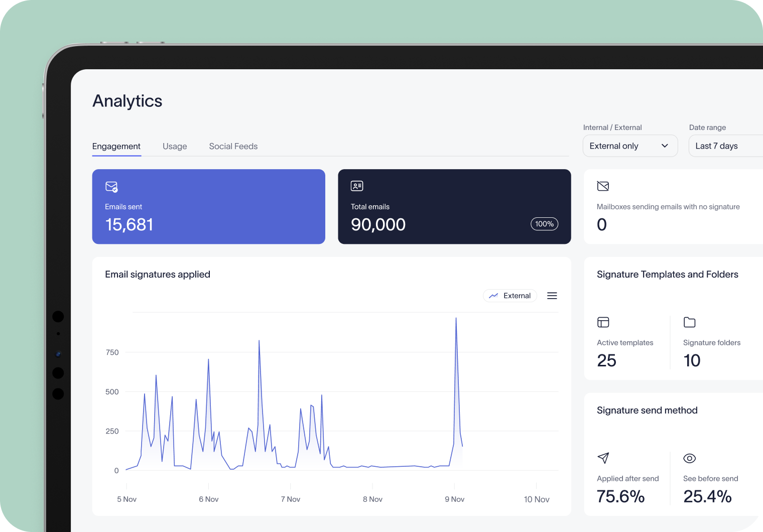
Task: Click the tall spike near 9 Nov on chart
Action: 456,351
